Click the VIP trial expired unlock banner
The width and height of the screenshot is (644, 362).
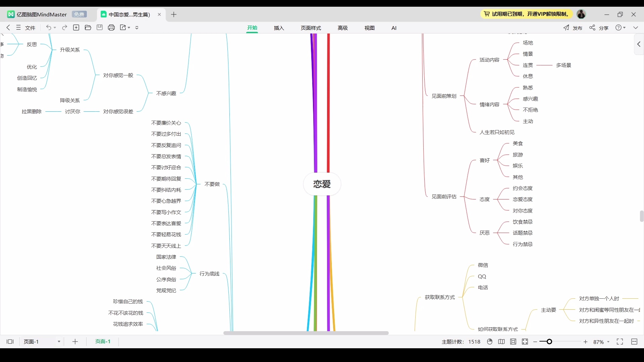pos(527,14)
